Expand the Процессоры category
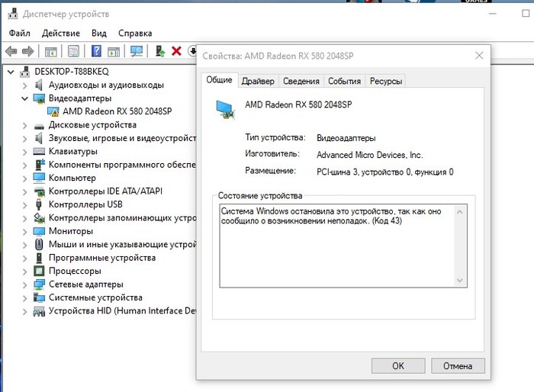Image resolution: width=534 pixels, height=392 pixels. (x=24, y=272)
